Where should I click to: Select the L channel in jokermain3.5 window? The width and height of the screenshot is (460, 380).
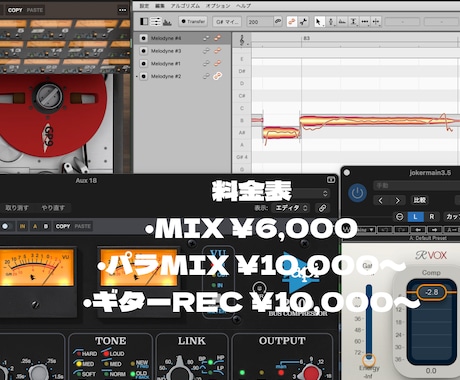pyautogui.click(x=415, y=217)
